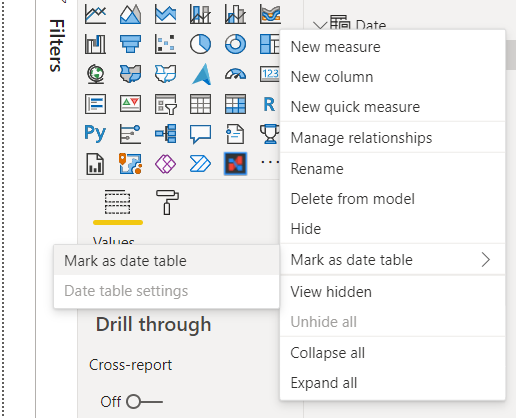Select the Power Automate visual
516x418 pixels.
point(200,164)
